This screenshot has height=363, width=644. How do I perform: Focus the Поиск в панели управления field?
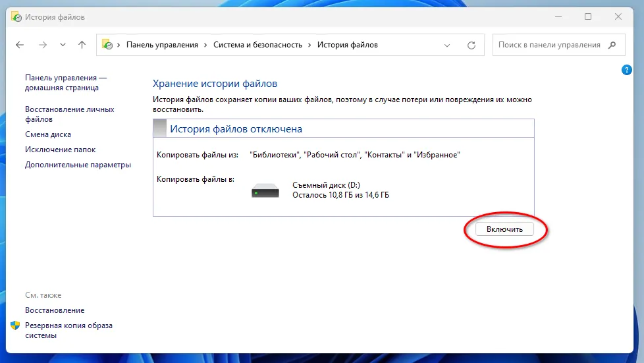pos(549,45)
